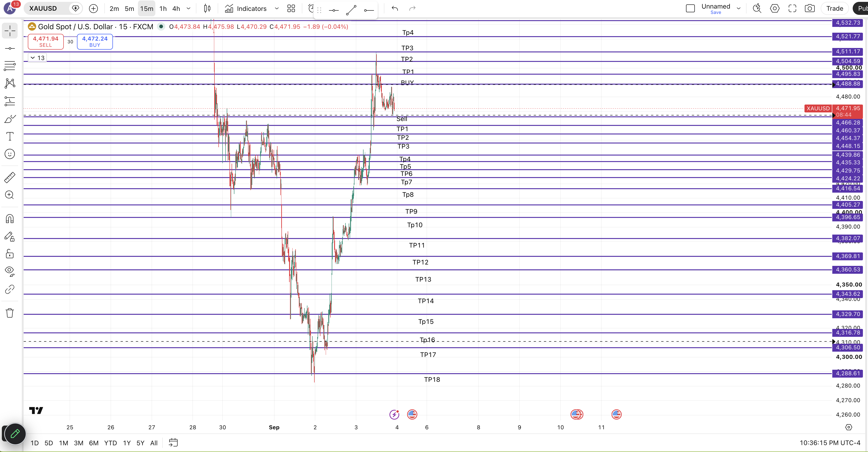Screen dimensions: 868x452
Task: Switch to the 1h timeframe
Action: 163,8
